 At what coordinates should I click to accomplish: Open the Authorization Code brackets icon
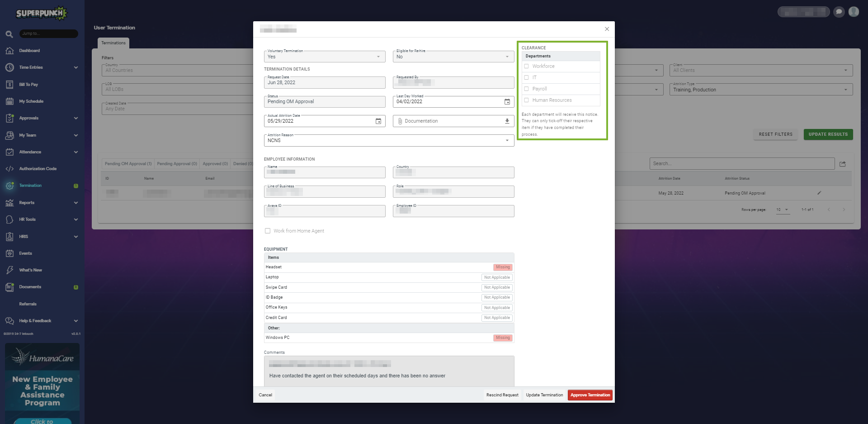coord(9,169)
